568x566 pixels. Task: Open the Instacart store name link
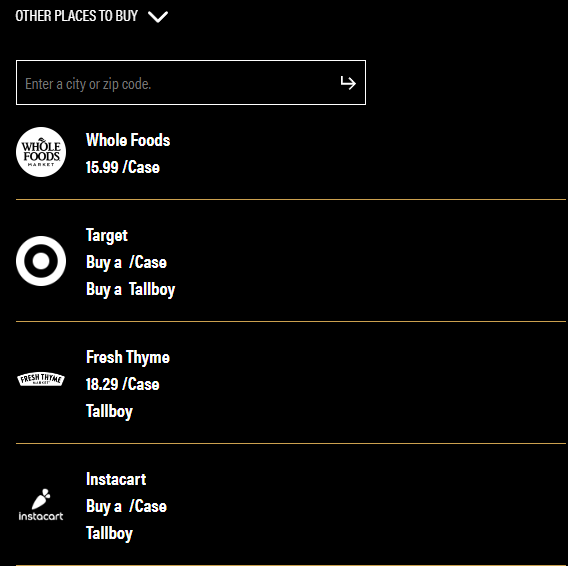point(116,479)
